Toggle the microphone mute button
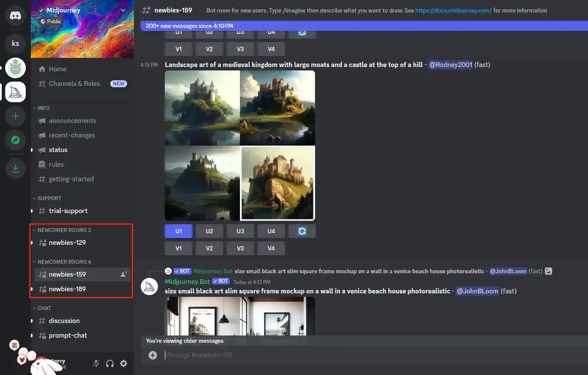Viewport: 588px width, 375px height. (x=96, y=363)
